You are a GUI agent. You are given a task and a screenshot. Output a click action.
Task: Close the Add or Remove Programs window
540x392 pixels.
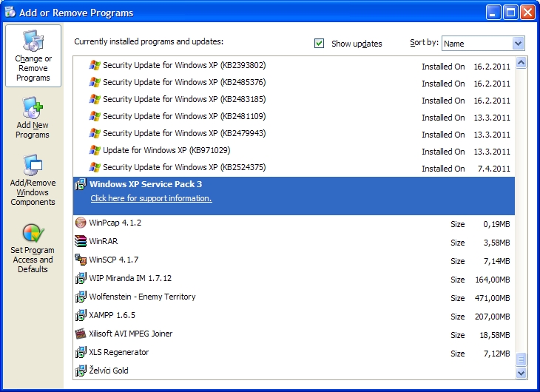click(x=527, y=13)
